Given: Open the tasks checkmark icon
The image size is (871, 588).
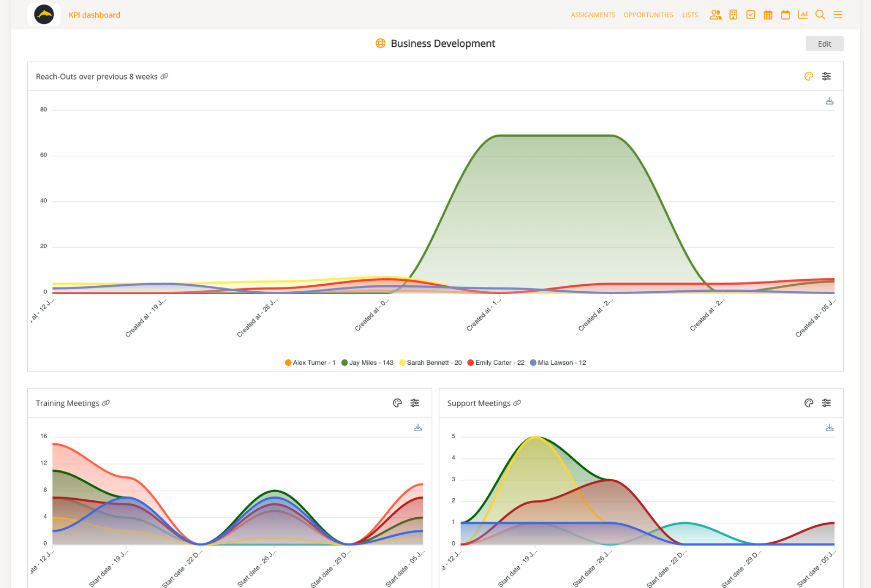Looking at the screenshot, I should tap(751, 15).
